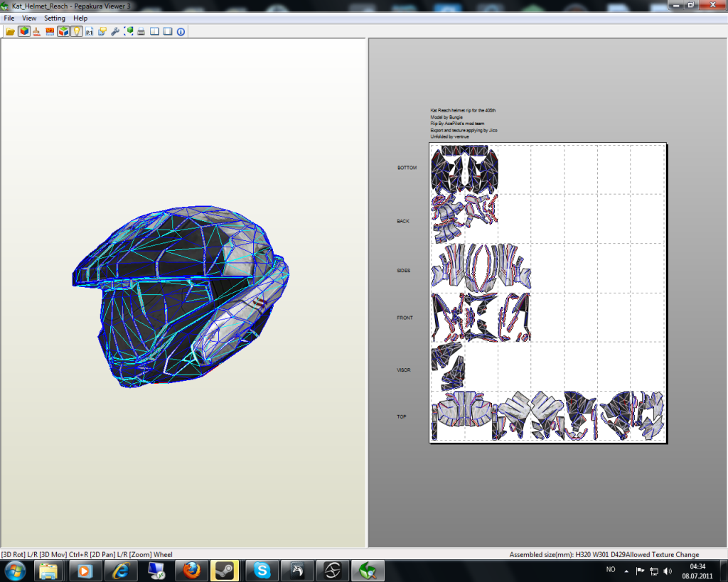This screenshot has height=582, width=728.
Task: Open the Windows Start menu
Action: click(x=16, y=571)
